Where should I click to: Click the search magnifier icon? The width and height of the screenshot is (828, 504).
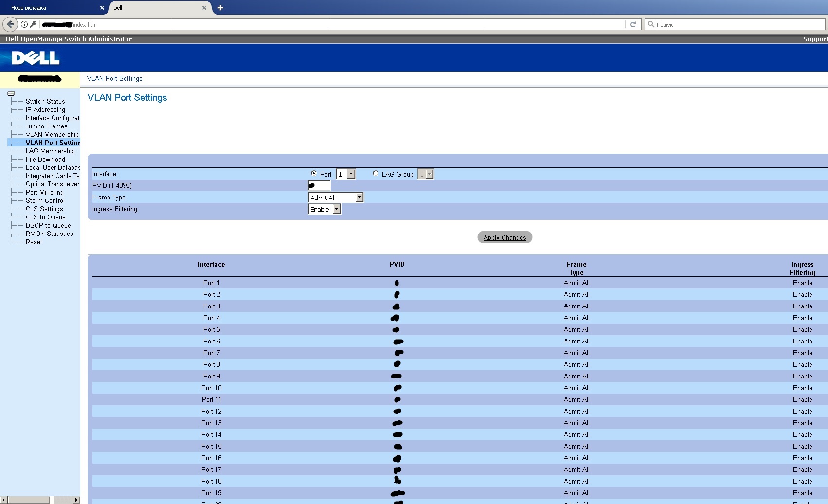(651, 24)
